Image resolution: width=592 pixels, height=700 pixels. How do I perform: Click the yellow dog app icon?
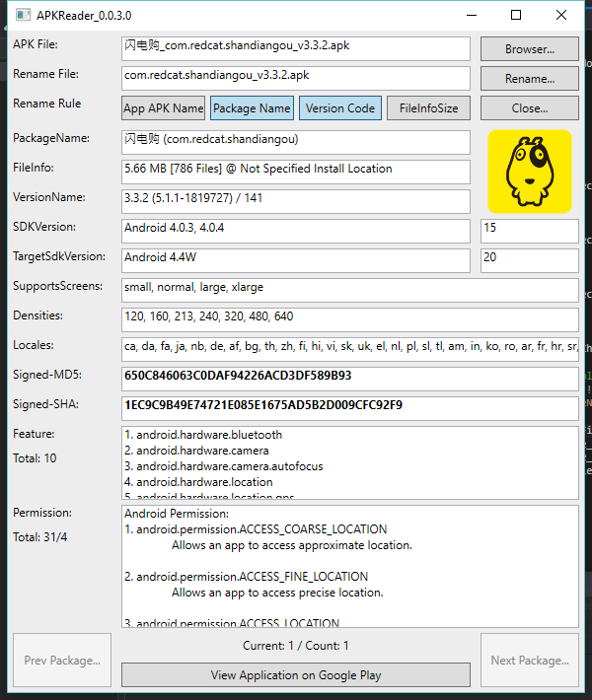click(529, 172)
